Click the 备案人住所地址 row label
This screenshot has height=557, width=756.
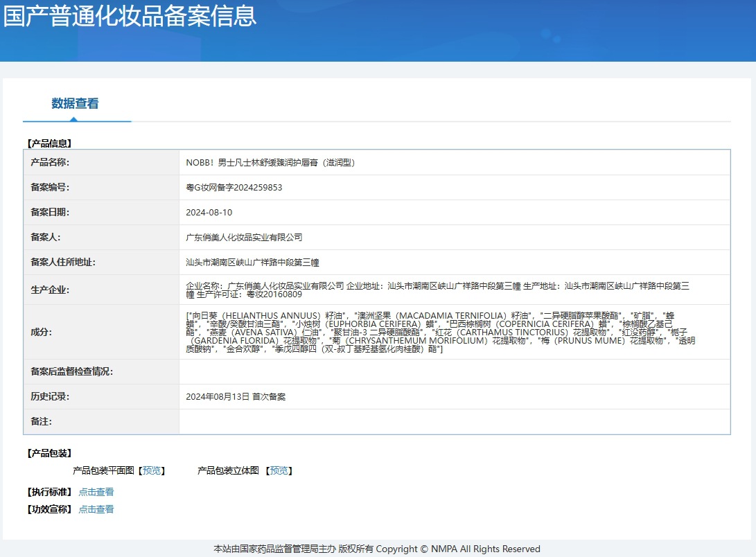[x=63, y=262]
